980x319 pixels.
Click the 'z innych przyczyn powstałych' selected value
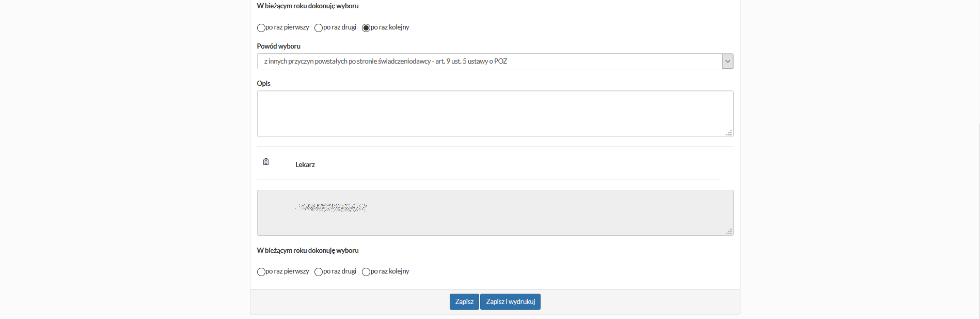pyautogui.click(x=385, y=62)
